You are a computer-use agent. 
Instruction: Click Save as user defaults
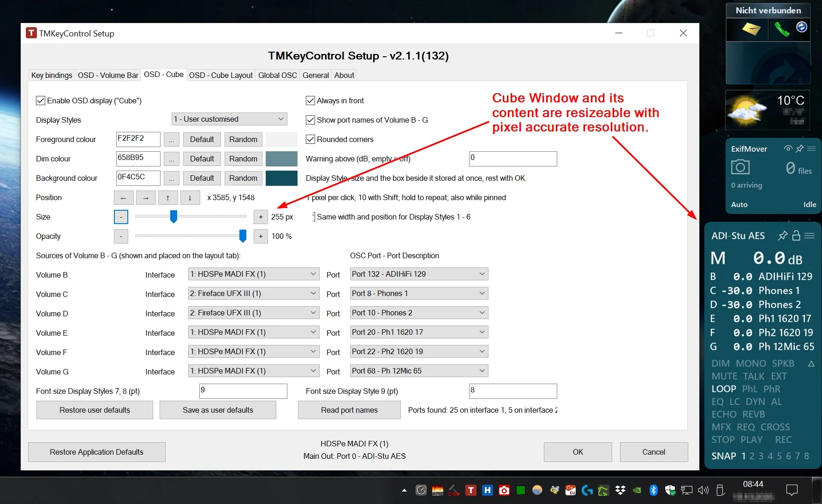pyautogui.click(x=218, y=410)
